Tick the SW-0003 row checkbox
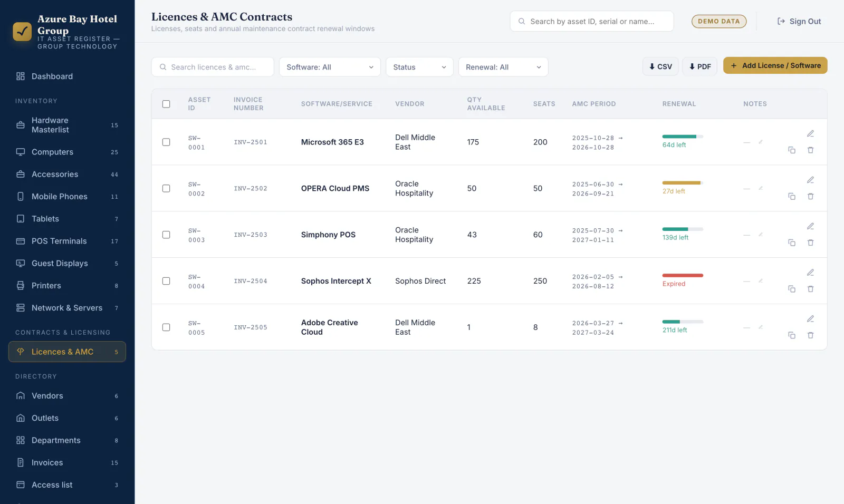Viewport: 844px width, 504px height. [x=166, y=235]
